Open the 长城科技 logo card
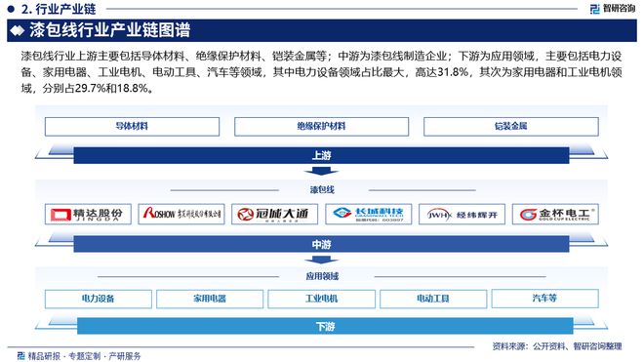Viewport: 644px width, 362px height. click(369, 214)
